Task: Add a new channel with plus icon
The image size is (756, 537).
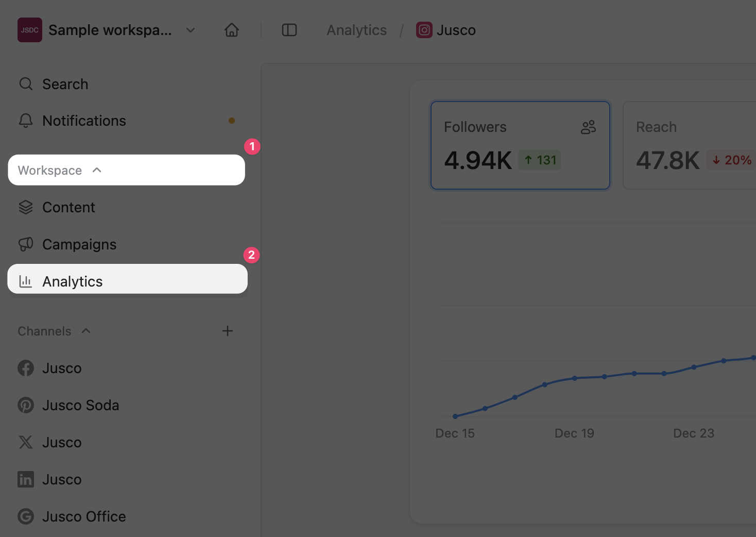Action: pyautogui.click(x=228, y=331)
